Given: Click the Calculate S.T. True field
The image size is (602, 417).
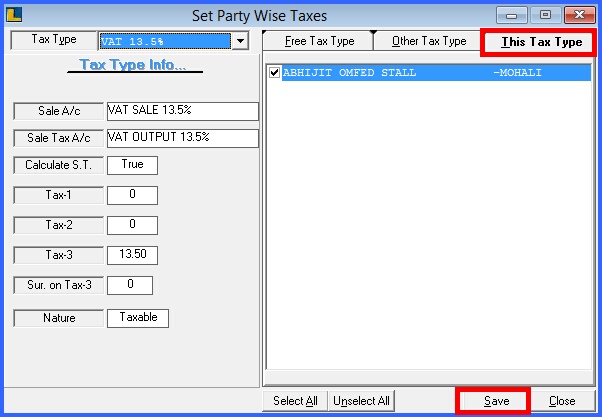Looking at the screenshot, I should 131,165.
